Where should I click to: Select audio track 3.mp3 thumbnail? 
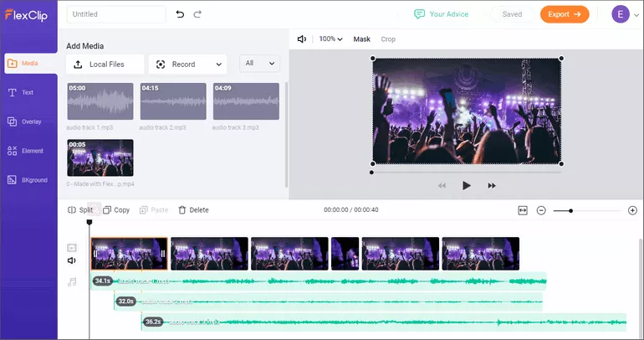coord(246,101)
